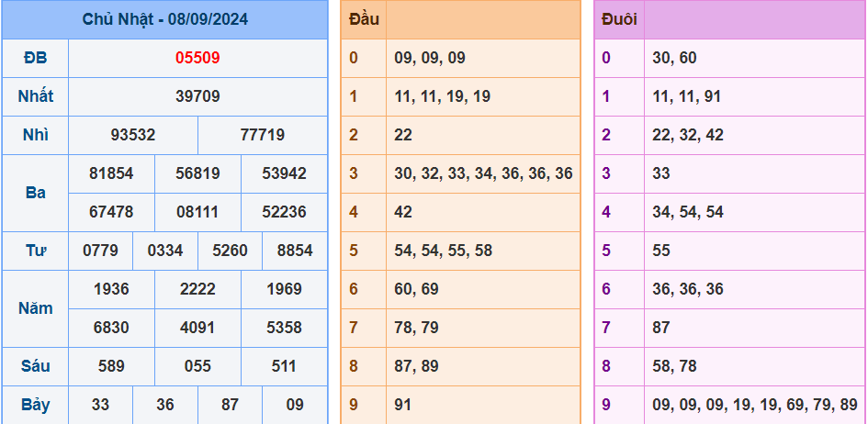
Task: Select the Sáu prize number 589
Action: pyautogui.click(x=111, y=366)
